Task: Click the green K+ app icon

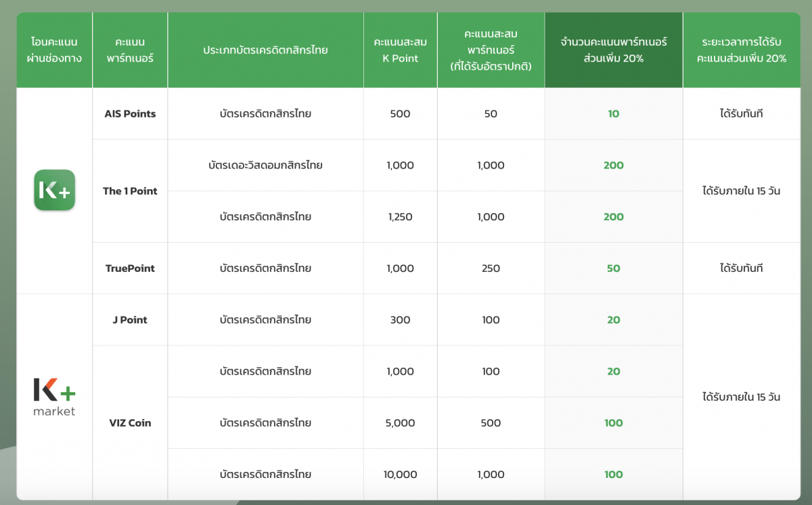Action: tap(54, 190)
